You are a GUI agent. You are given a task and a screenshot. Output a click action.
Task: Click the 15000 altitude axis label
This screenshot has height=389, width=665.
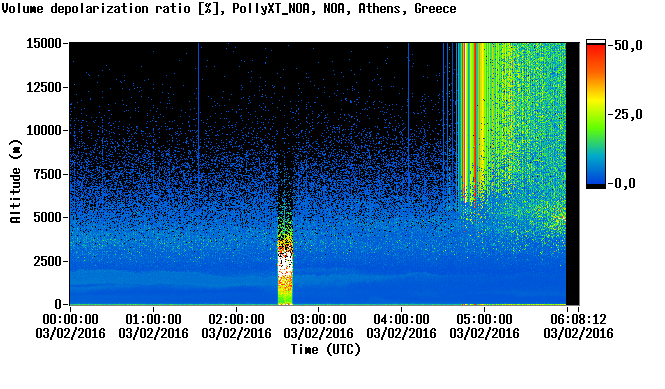pos(44,43)
